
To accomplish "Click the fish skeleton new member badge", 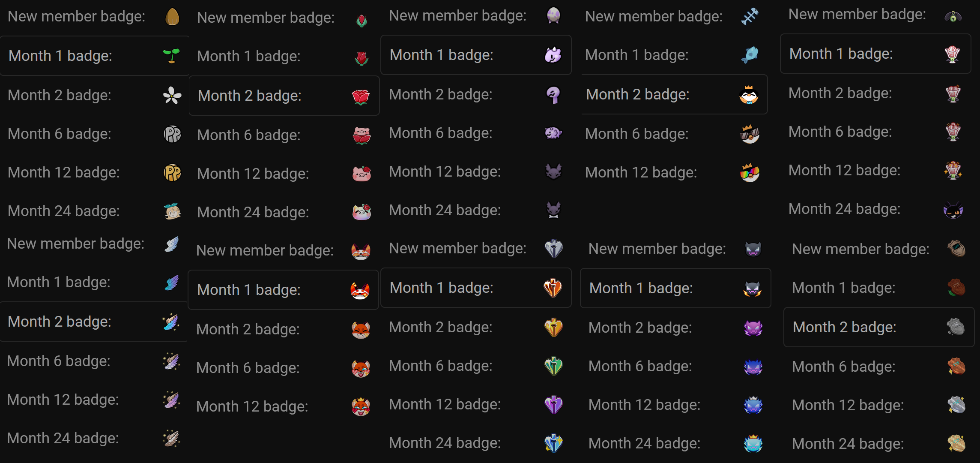I will (750, 17).
